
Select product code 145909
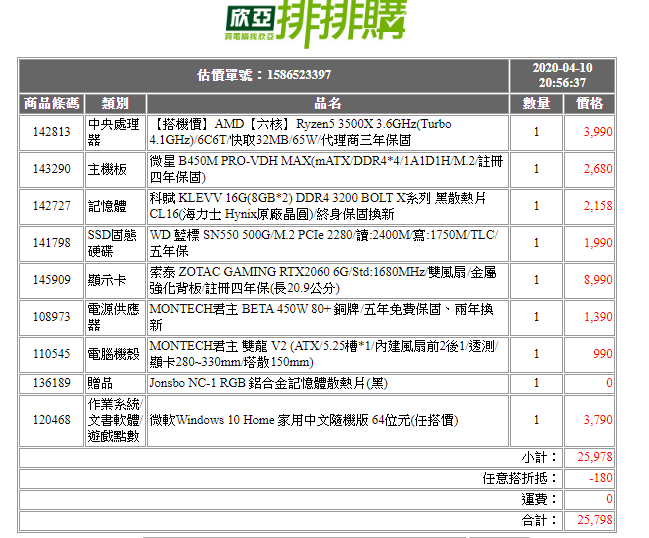point(52,280)
